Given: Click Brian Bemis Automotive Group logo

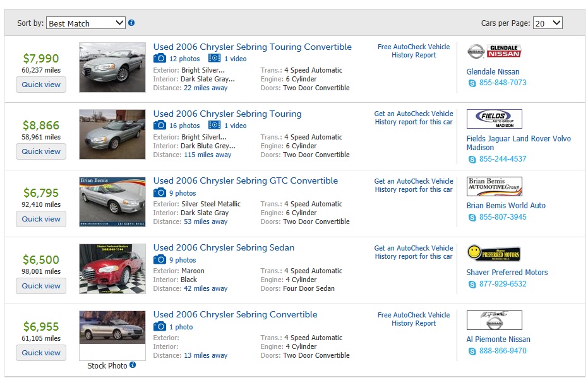Looking at the screenshot, I should coord(494,187).
